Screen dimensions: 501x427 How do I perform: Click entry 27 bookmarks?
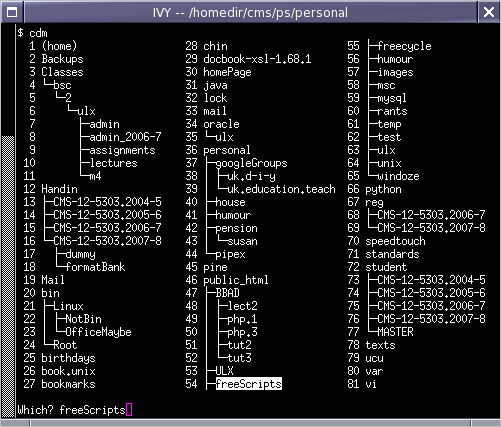68,384
